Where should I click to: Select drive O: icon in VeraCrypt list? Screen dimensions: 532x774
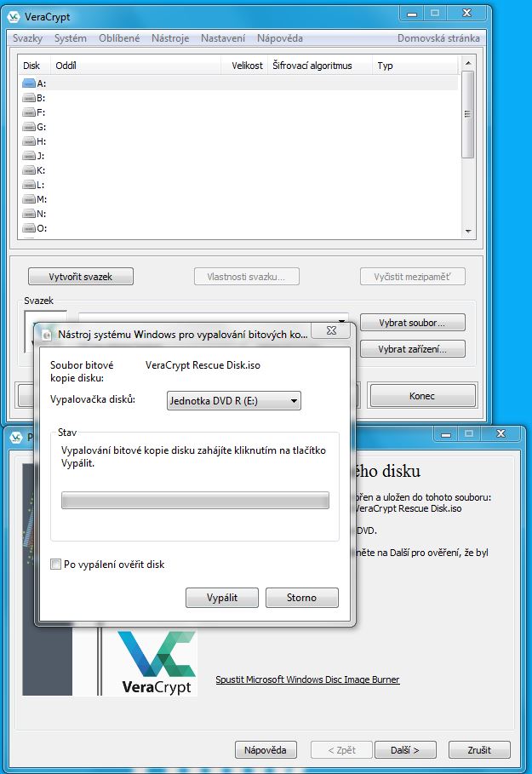[x=29, y=228]
